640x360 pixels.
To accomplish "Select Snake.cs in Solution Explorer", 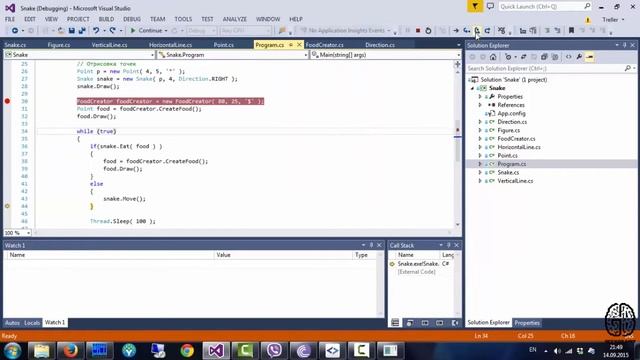I will point(508,172).
